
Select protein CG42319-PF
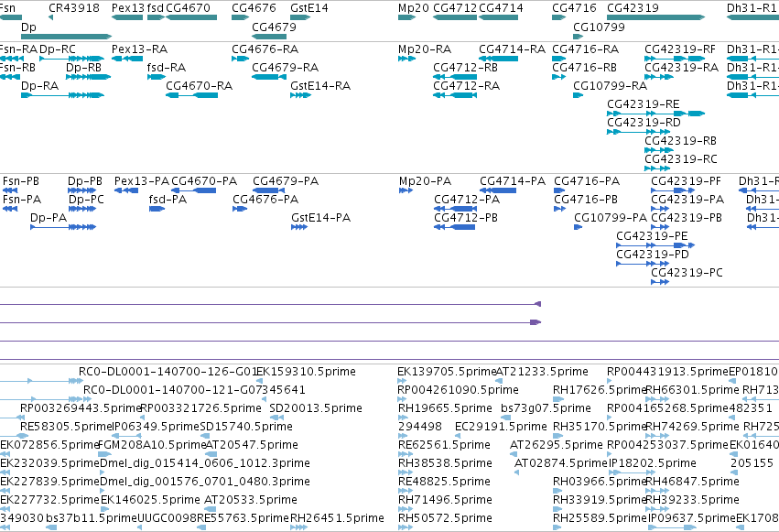pyautogui.click(x=687, y=181)
